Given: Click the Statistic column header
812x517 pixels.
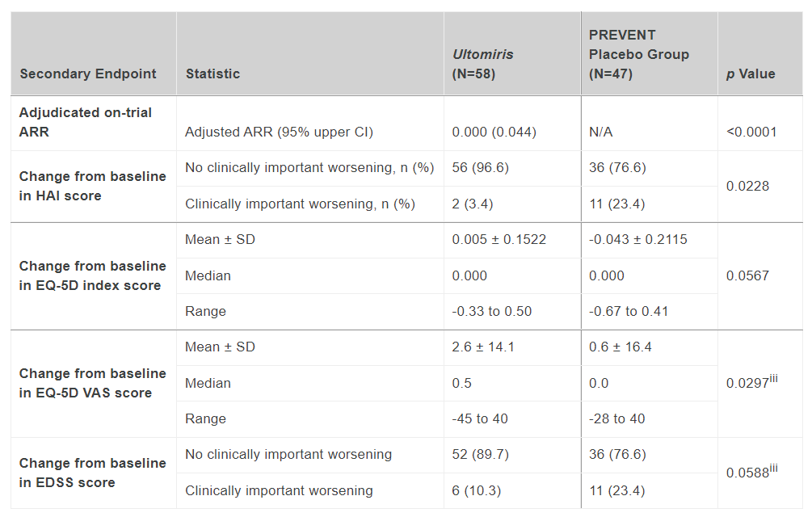Looking at the screenshot, I should click(x=212, y=74).
